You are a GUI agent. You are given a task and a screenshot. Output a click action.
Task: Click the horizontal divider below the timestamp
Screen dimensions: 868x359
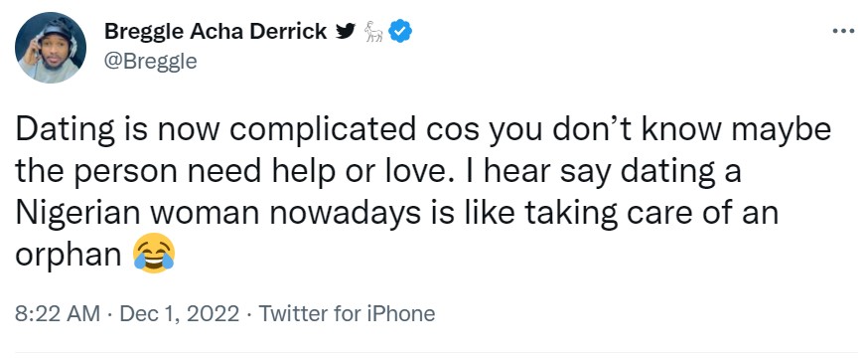point(436,352)
